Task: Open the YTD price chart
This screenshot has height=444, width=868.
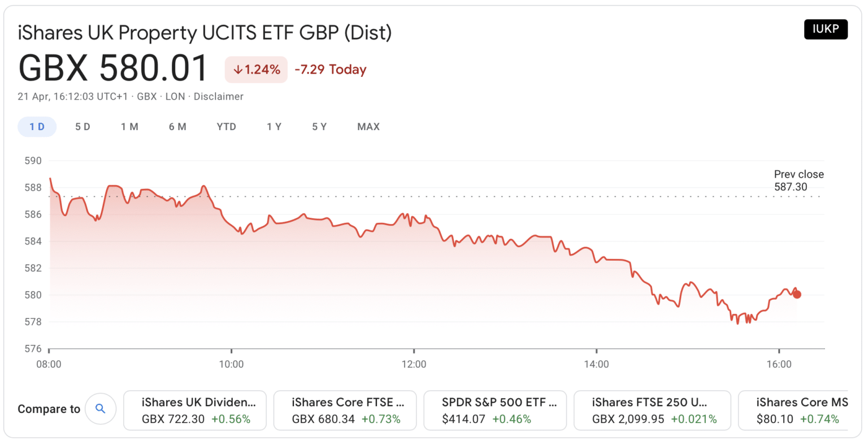Action: point(227,127)
